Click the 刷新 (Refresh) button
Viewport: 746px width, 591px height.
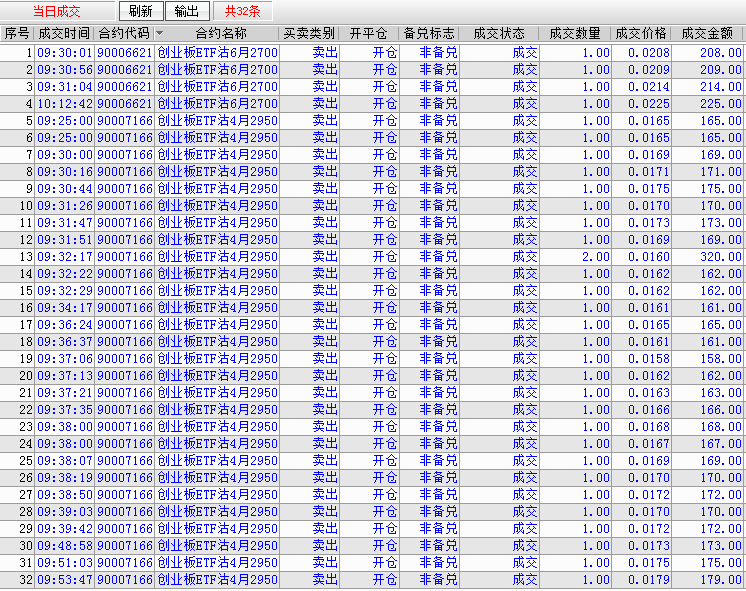pyautogui.click(x=141, y=11)
